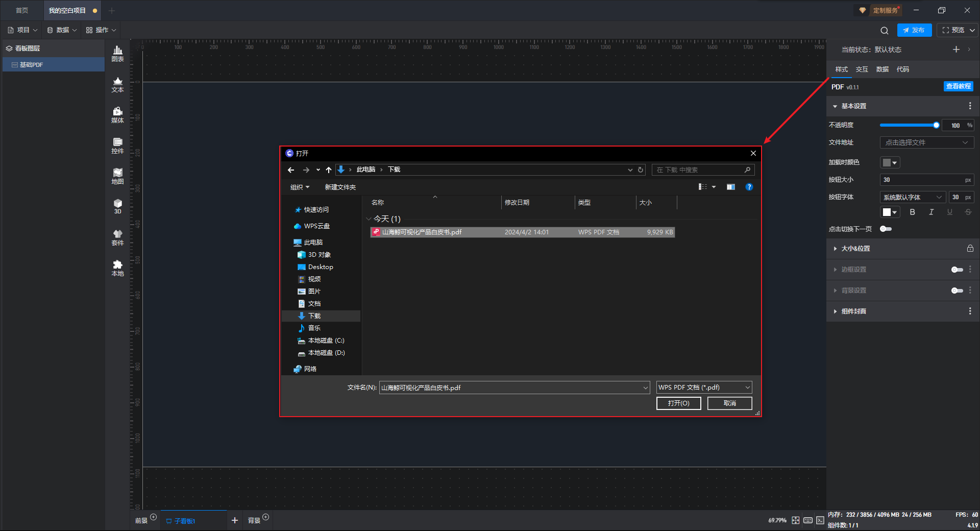Toggle the 边框设置 border switch
The image size is (980, 531).
(x=957, y=270)
